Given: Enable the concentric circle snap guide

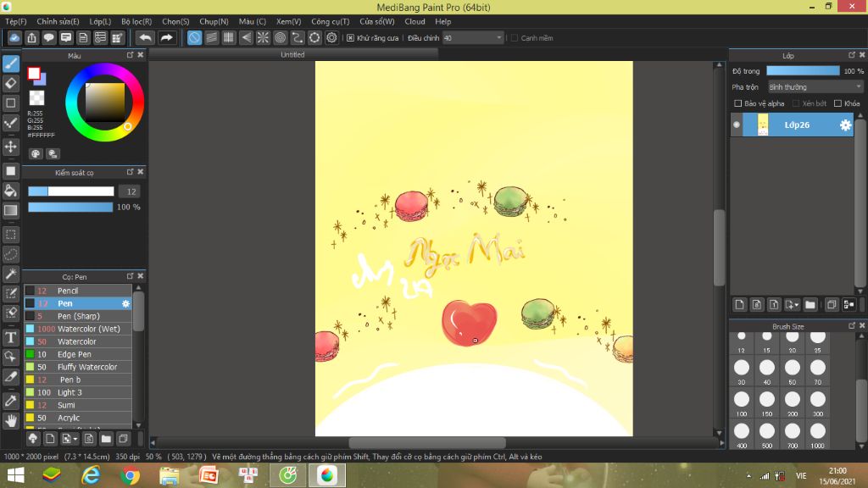Looking at the screenshot, I should 280,37.
